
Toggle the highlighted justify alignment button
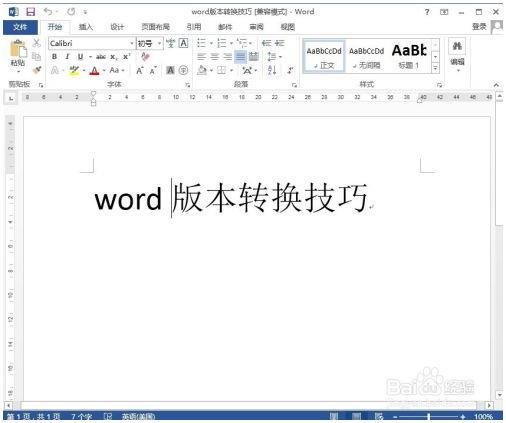240,57
